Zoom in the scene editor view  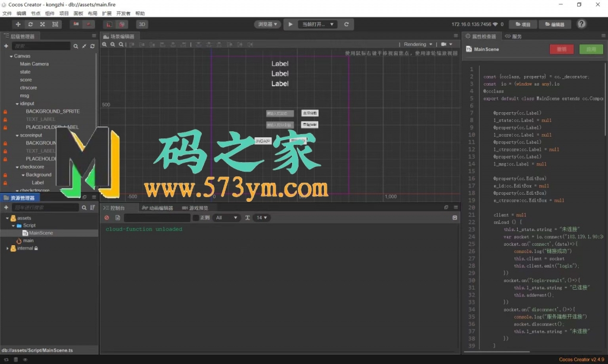pyautogui.click(x=104, y=45)
